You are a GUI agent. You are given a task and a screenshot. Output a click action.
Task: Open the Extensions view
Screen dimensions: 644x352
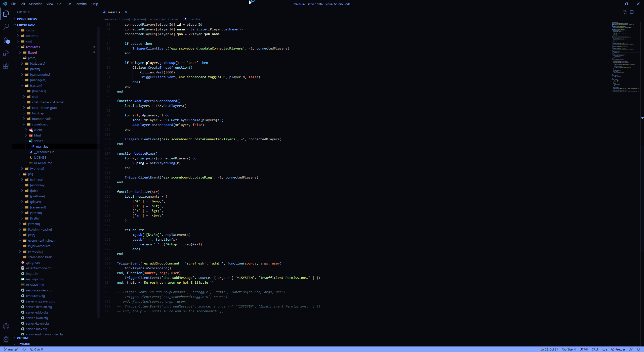[x=6, y=66]
